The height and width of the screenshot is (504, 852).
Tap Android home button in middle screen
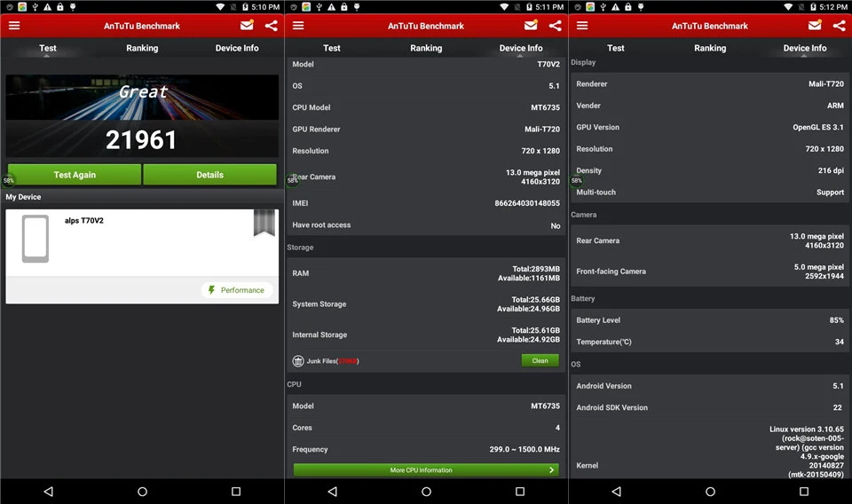(427, 492)
